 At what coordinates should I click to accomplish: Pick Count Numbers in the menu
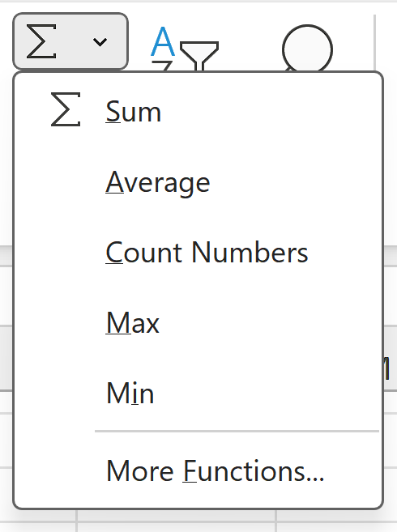[198, 253]
